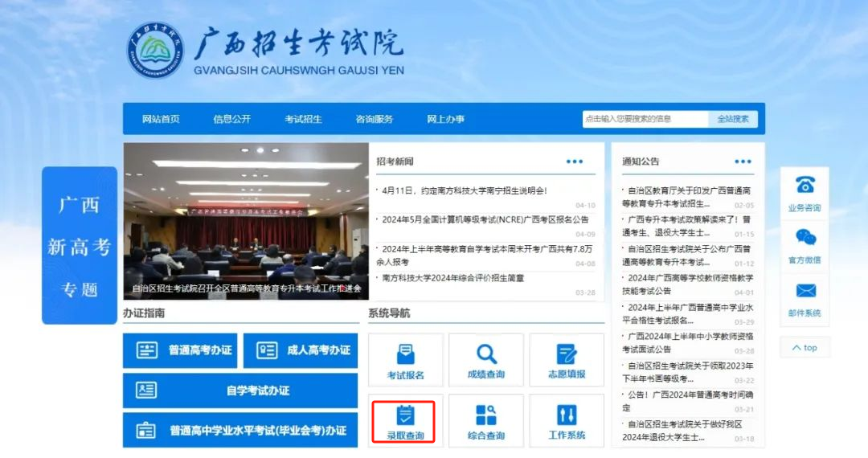
Task: Click the 招考新闻 section heading
Action: (x=395, y=162)
